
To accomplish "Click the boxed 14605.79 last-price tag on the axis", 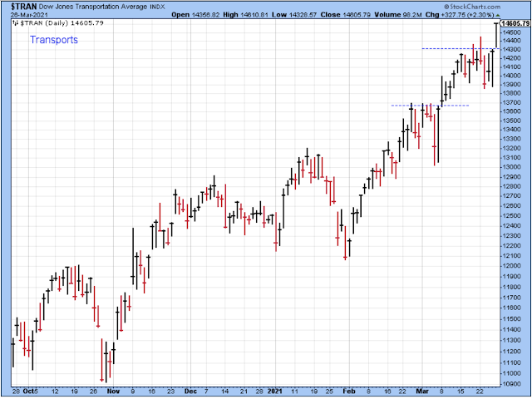I will point(515,23).
